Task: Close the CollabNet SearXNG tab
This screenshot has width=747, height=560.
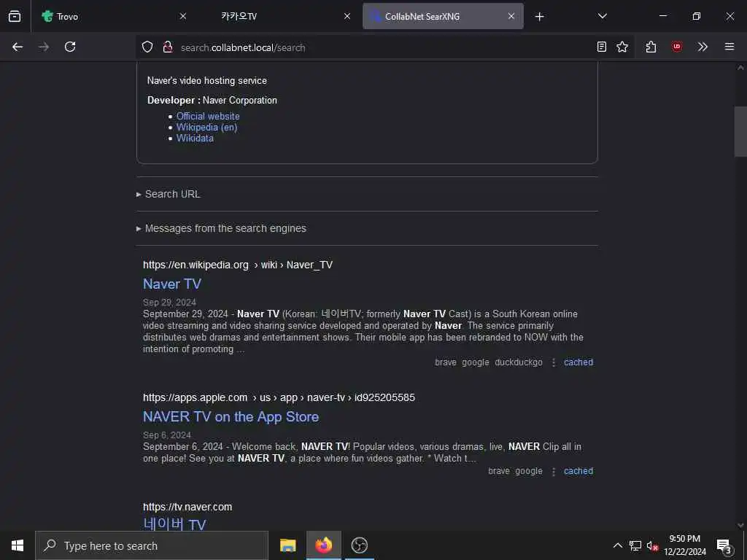Action: click(511, 16)
